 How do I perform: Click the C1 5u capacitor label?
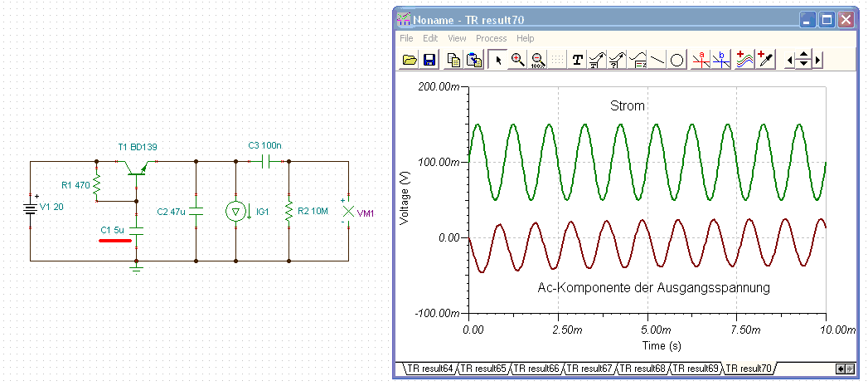112,230
